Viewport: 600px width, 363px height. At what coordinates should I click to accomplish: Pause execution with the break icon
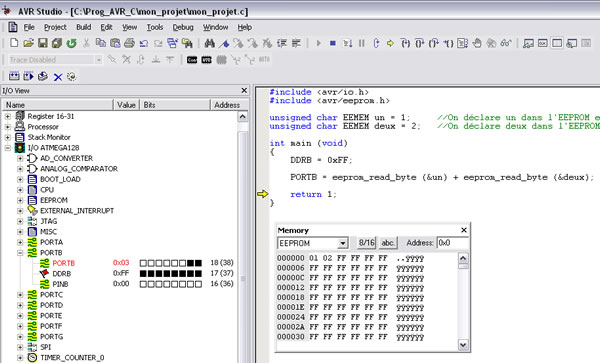tap(362, 43)
